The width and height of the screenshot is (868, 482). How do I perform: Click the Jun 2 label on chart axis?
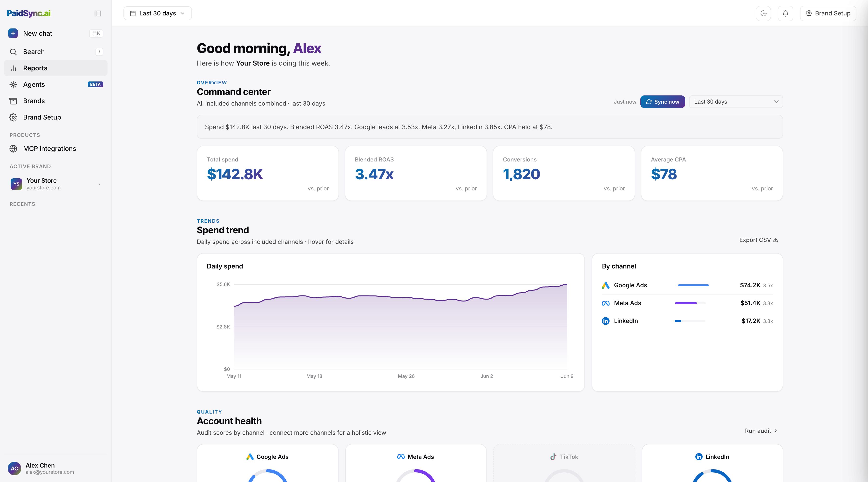click(x=487, y=376)
